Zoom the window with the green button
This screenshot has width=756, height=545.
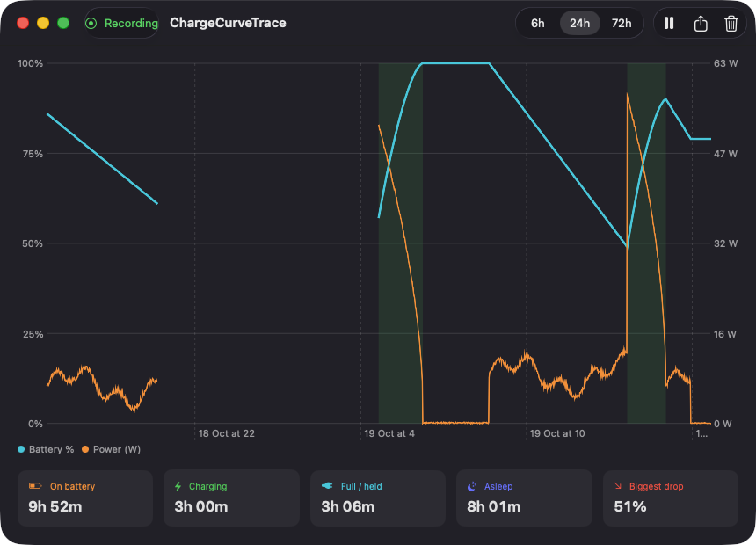(x=63, y=23)
